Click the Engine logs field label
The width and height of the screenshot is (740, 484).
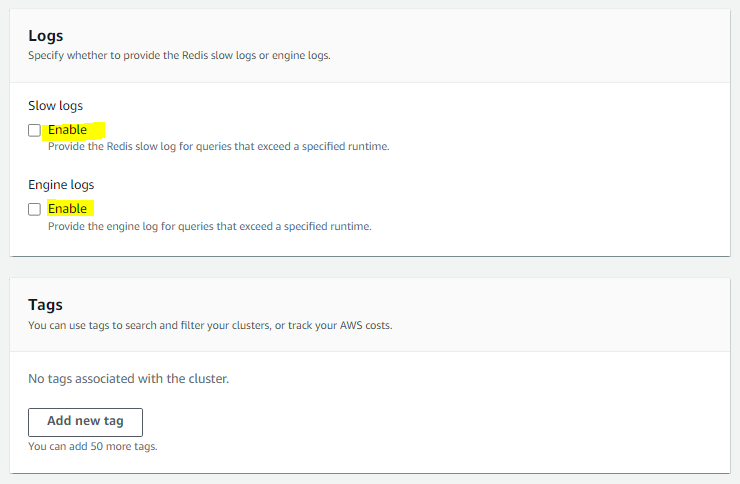tap(61, 185)
